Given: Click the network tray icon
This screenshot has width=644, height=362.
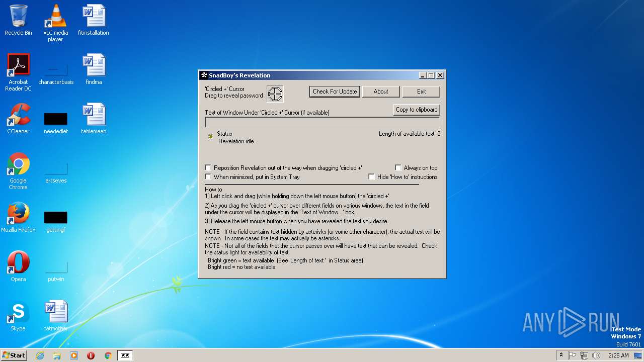Looking at the screenshot, I should point(584,355).
